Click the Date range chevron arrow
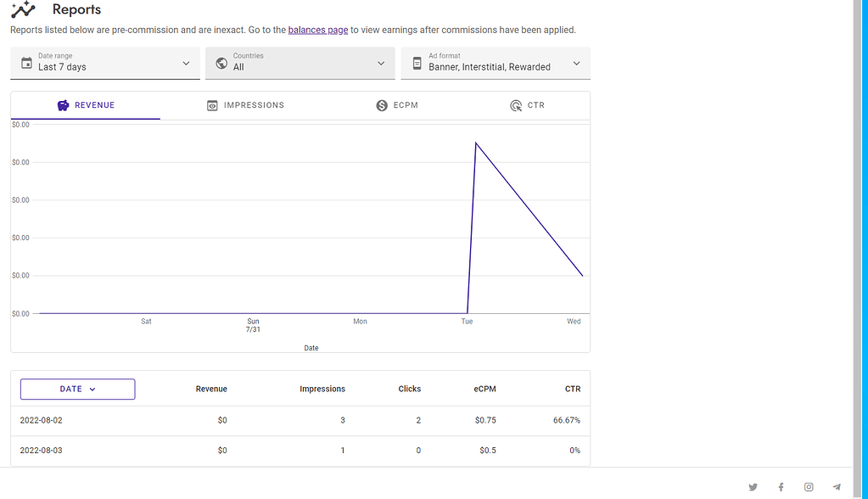 (x=186, y=63)
